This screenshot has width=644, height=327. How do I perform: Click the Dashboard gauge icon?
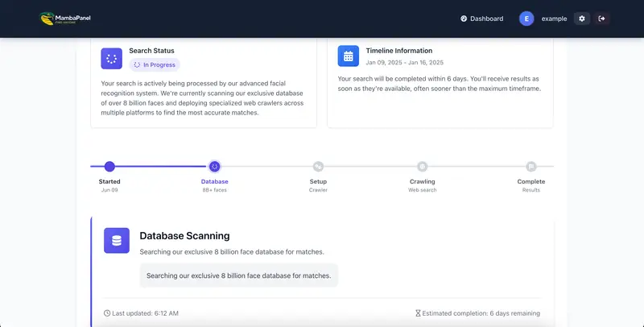click(x=464, y=19)
